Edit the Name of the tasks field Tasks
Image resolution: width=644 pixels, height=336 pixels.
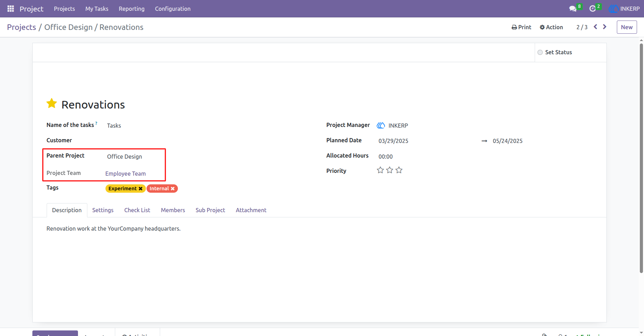[x=114, y=126]
